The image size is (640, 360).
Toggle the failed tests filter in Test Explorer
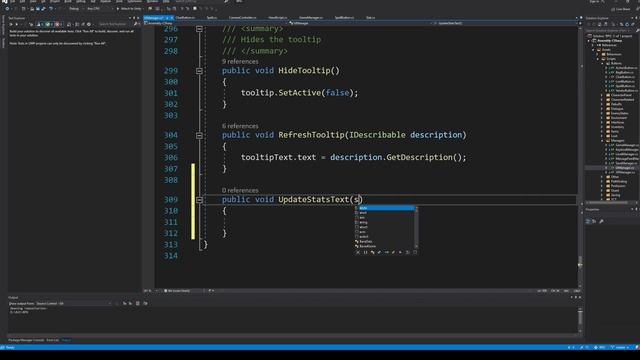pos(58,24)
